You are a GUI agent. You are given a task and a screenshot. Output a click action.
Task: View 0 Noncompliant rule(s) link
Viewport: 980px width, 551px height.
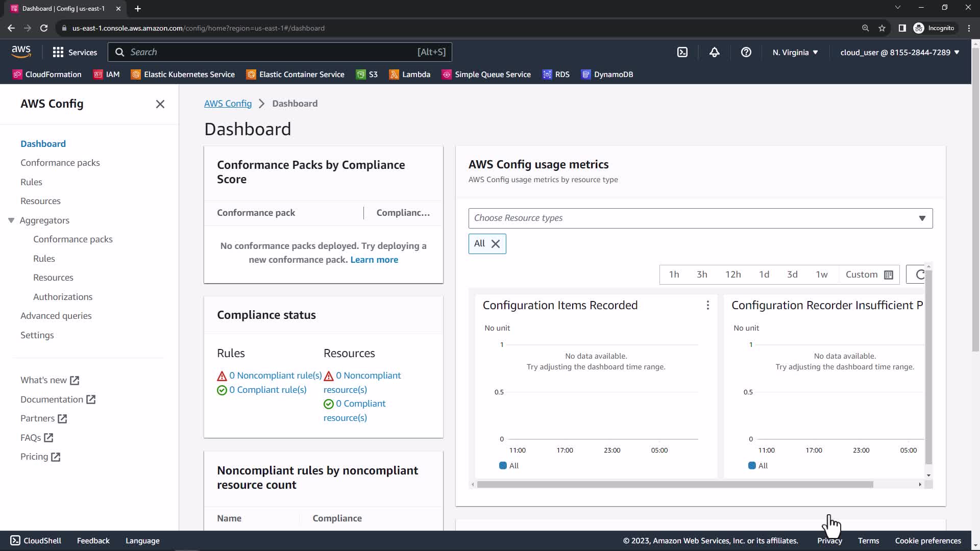pos(275,375)
